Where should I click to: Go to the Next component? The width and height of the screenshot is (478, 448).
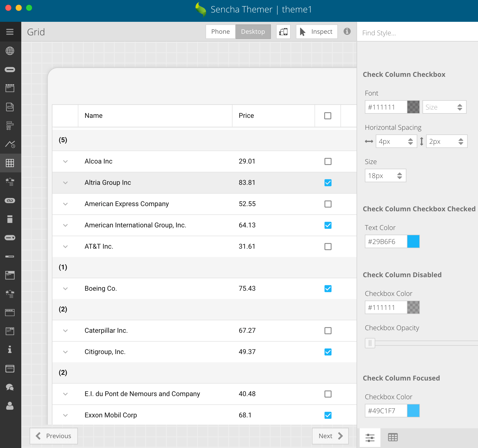330,436
